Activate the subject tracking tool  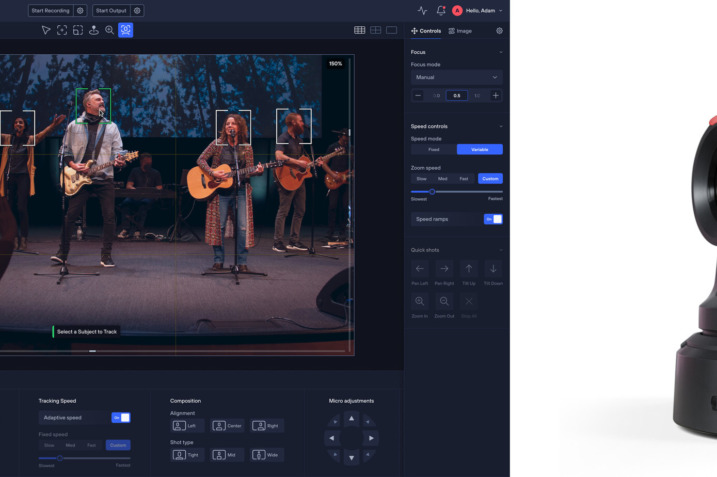click(125, 30)
